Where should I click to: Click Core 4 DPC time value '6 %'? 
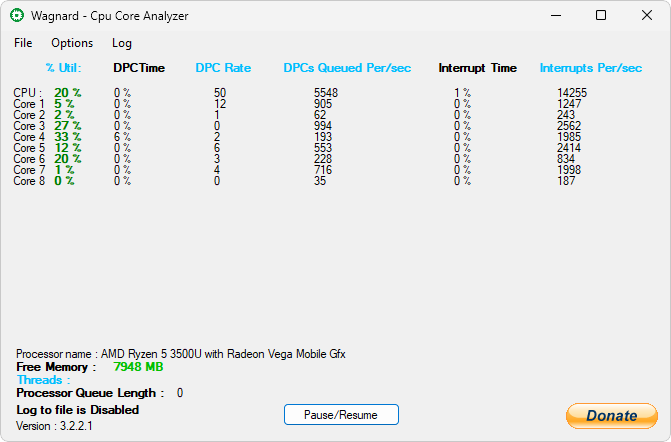[122, 137]
